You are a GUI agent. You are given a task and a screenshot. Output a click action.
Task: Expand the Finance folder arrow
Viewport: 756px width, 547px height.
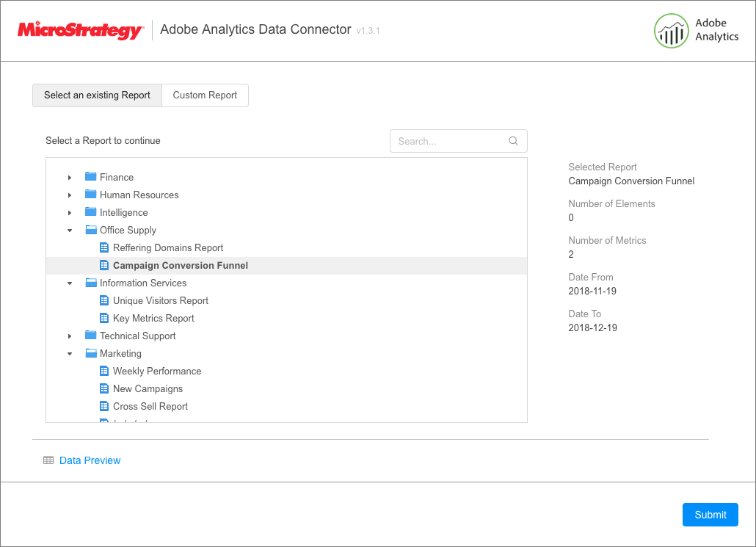click(70, 177)
